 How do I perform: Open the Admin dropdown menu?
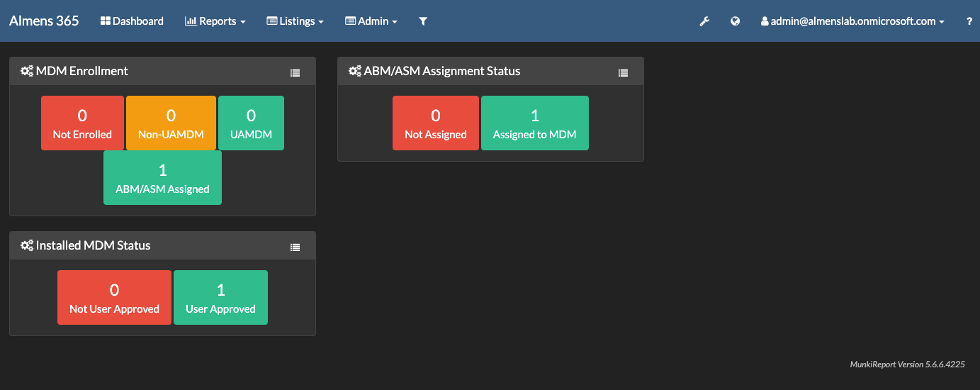tap(371, 21)
